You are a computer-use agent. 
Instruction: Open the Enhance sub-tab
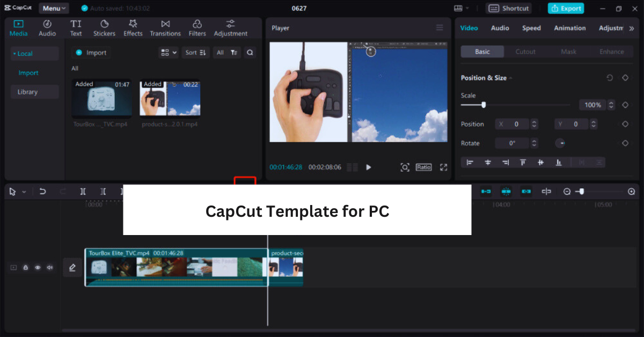pos(612,52)
